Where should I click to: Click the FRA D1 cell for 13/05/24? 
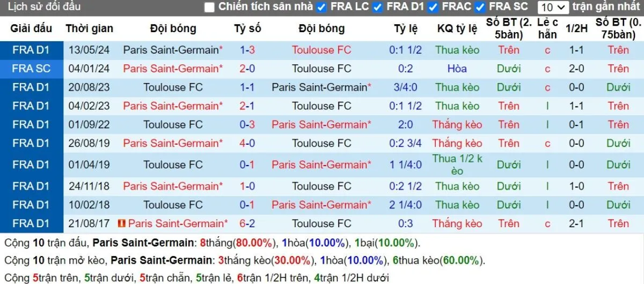31,50
